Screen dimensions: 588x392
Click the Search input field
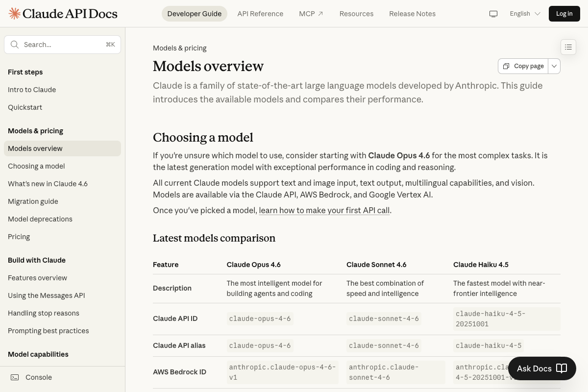tap(62, 45)
